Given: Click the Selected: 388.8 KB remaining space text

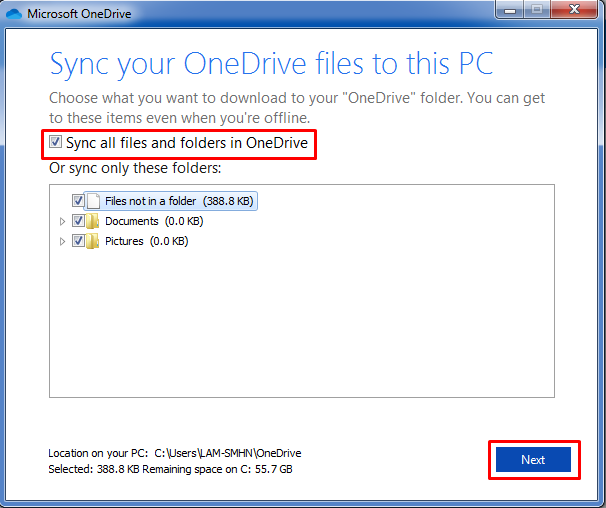Looking at the screenshot, I should pyautogui.click(x=170, y=469).
